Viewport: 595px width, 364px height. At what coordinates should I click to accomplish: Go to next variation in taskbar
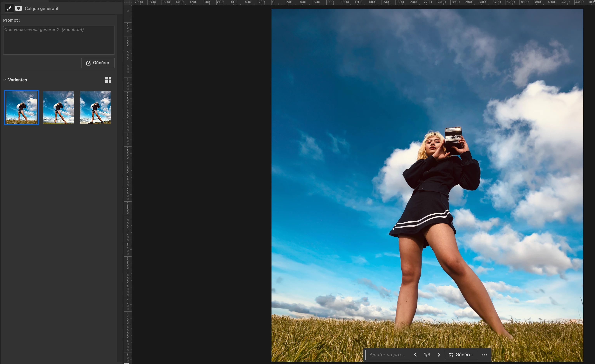click(x=439, y=355)
